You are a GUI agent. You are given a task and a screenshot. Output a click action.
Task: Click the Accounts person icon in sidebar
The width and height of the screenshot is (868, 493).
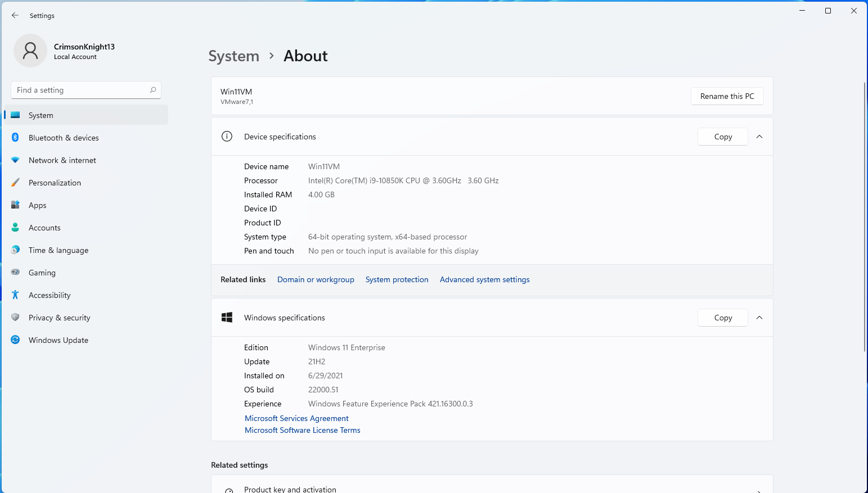coord(16,228)
